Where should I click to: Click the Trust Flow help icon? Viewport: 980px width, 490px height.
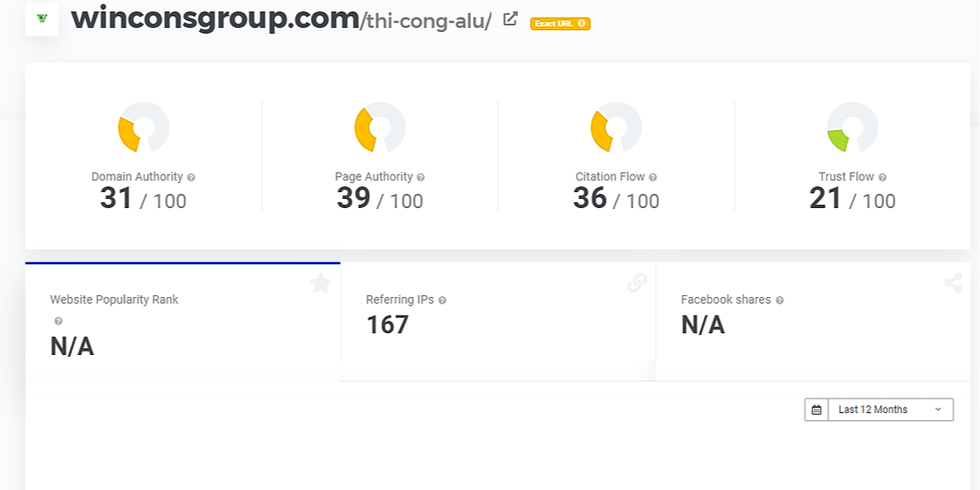point(882,177)
